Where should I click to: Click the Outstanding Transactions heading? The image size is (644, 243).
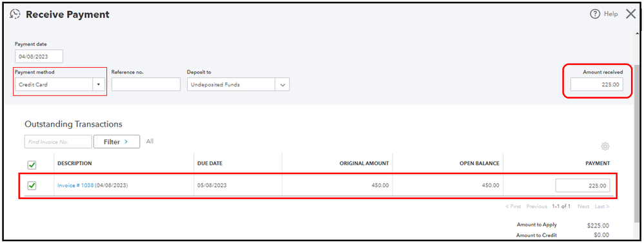[x=73, y=124]
